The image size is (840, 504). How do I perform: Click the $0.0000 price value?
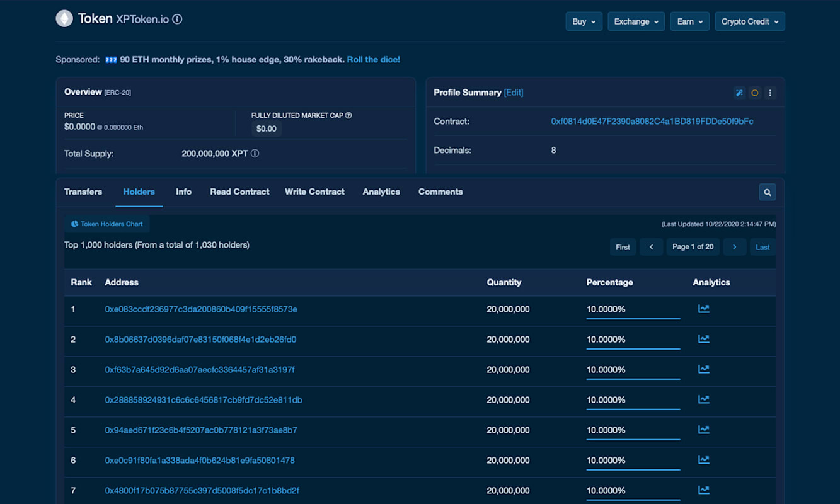click(79, 127)
